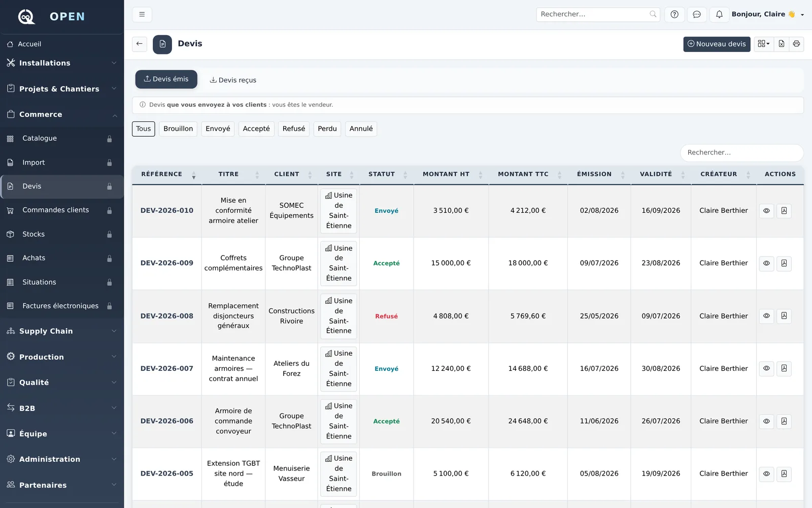Open the view layout dropdown
Viewport: 812px width, 508px height.
point(764,44)
